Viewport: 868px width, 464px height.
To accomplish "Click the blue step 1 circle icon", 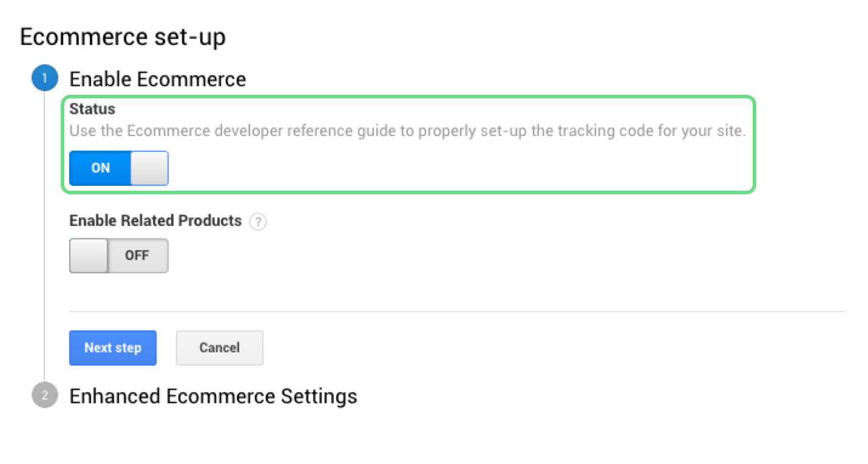I will point(44,79).
